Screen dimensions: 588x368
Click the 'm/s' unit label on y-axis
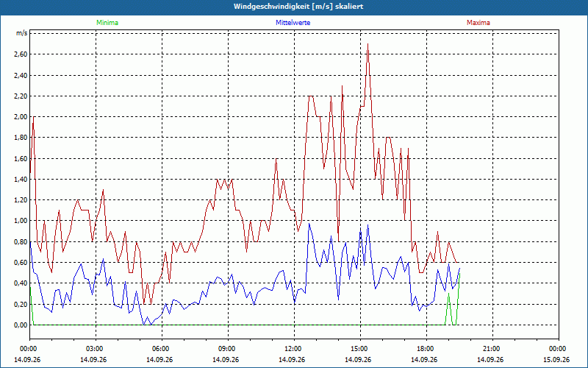coord(22,33)
